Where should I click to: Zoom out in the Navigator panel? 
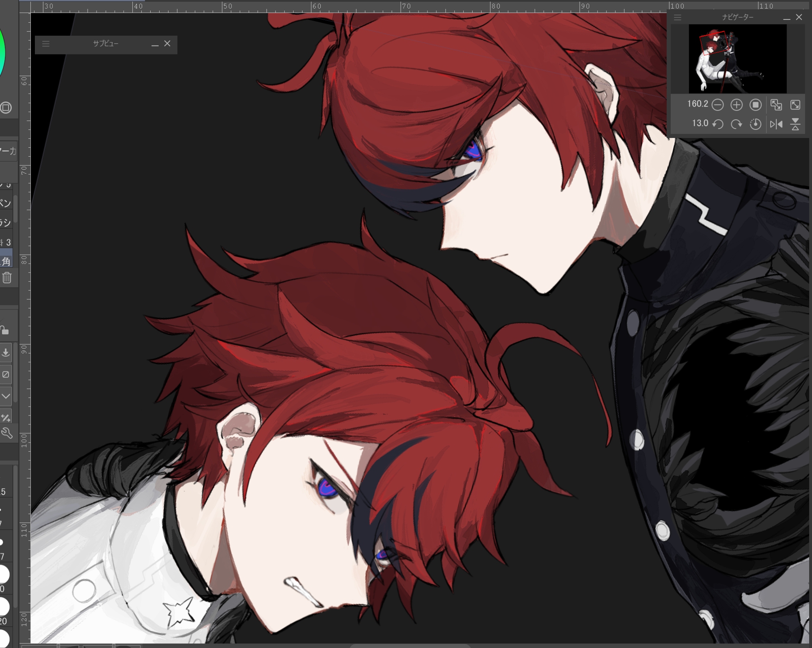[x=718, y=105]
